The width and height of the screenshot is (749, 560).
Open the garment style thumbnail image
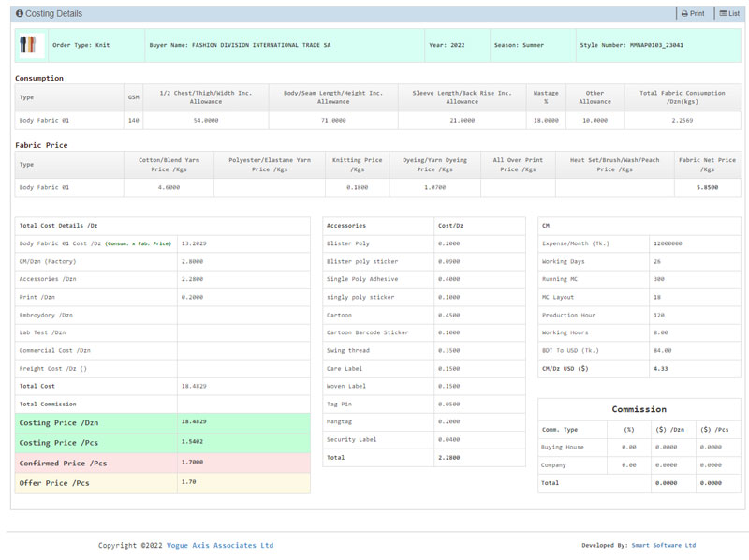30,45
